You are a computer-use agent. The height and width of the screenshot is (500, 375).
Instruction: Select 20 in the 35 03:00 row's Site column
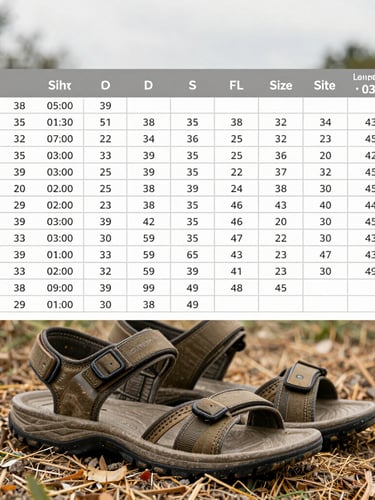point(325,155)
